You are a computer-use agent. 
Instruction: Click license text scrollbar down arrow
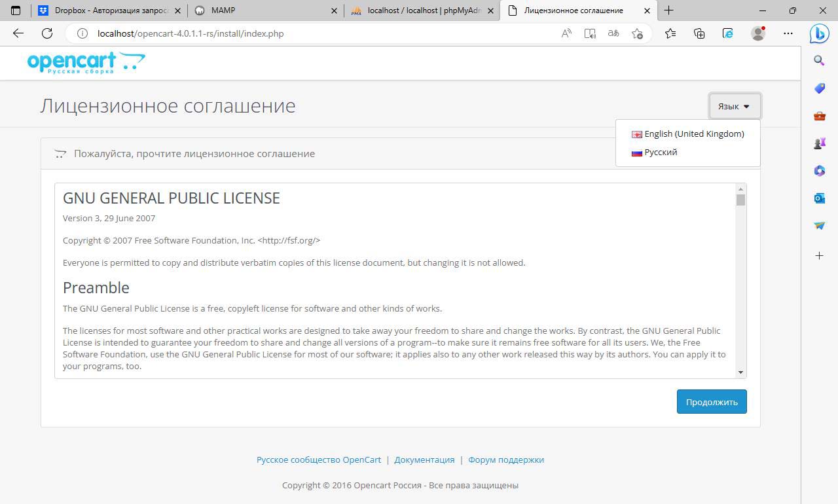(740, 372)
